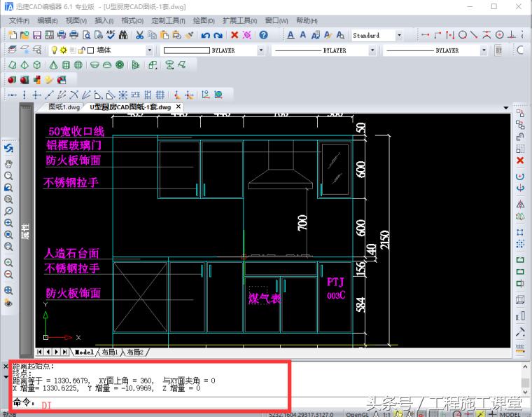Click the command line input field

click(161, 404)
